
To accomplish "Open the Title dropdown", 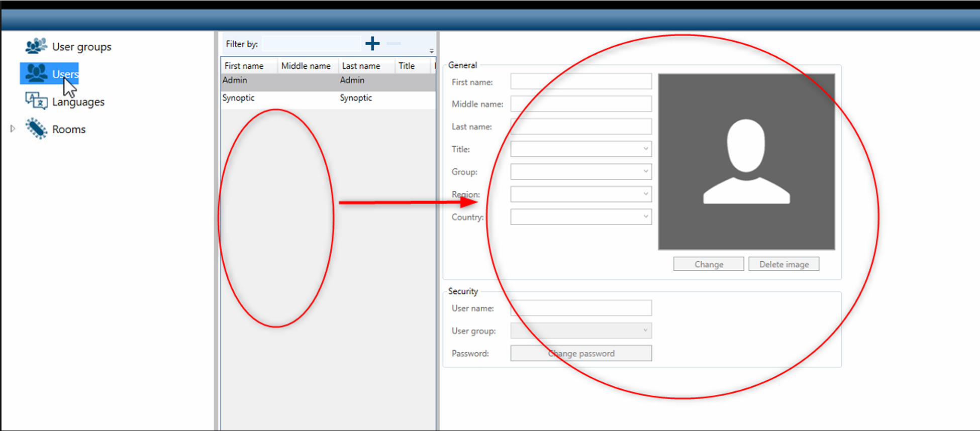I will coord(581,149).
